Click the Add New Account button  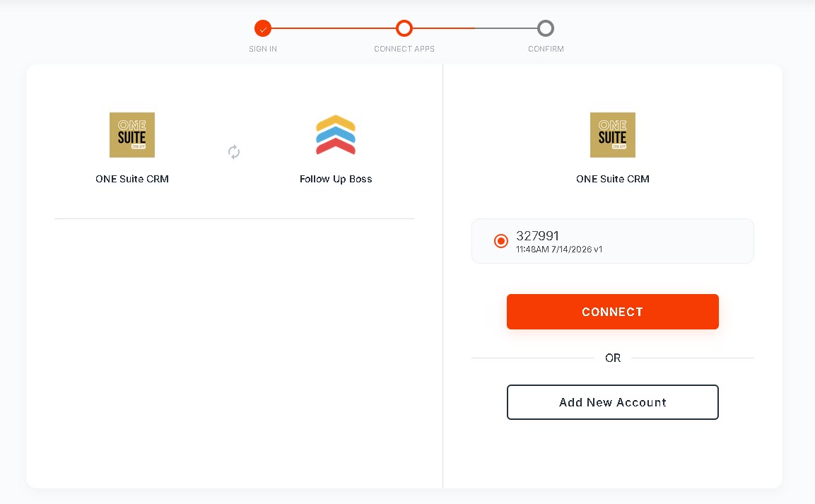click(613, 402)
